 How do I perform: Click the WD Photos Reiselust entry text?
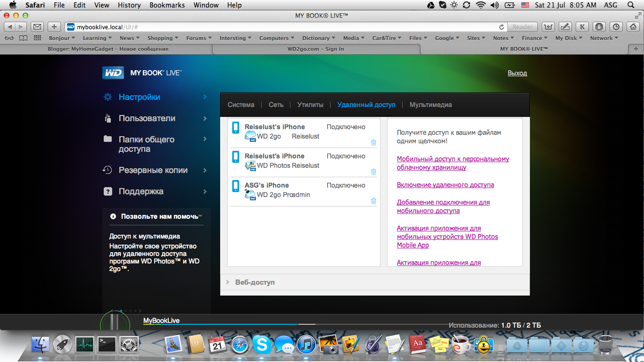click(x=288, y=165)
